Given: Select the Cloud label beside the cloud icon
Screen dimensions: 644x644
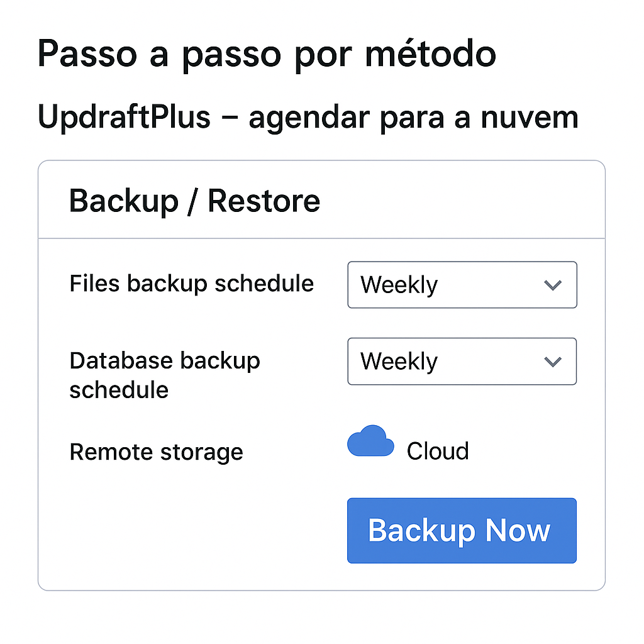Looking at the screenshot, I should coord(438,452).
